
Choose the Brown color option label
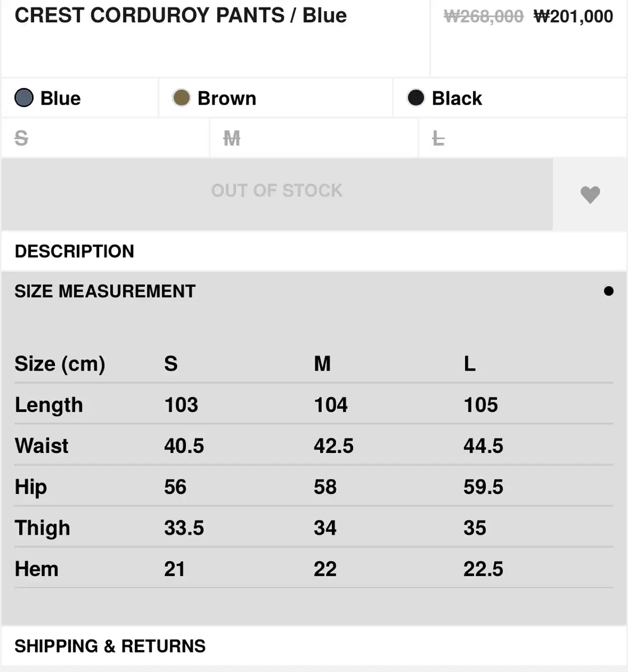point(227,99)
